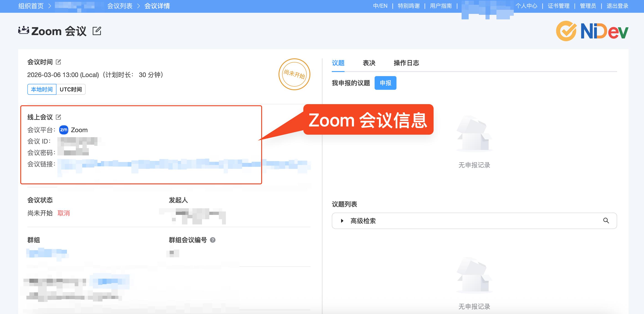Expand the 高级检索 advanced search panel
This screenshot has height=314, width=644.
click(x=363, y=221)
